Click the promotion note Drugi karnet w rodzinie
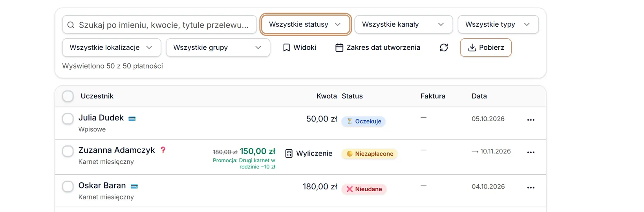 (x=244, y=163)
